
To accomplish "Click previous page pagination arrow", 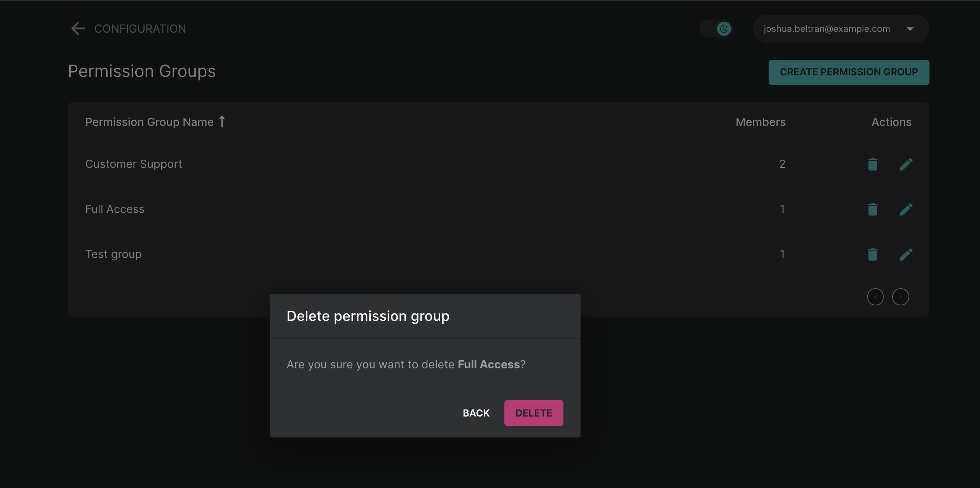I will (x=875, y=296).
